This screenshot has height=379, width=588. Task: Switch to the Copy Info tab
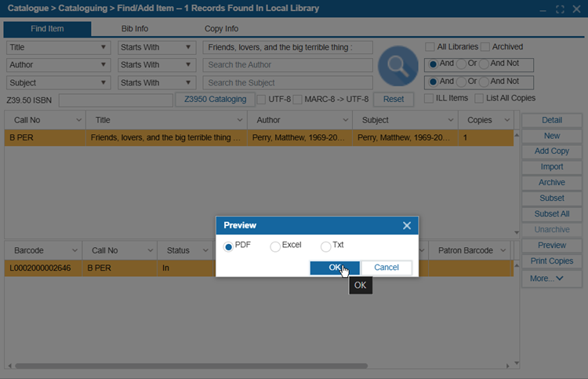[221, 29]
